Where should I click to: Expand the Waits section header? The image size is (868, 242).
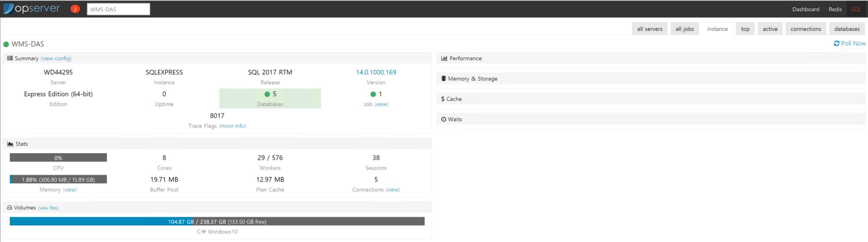(651, 119)
